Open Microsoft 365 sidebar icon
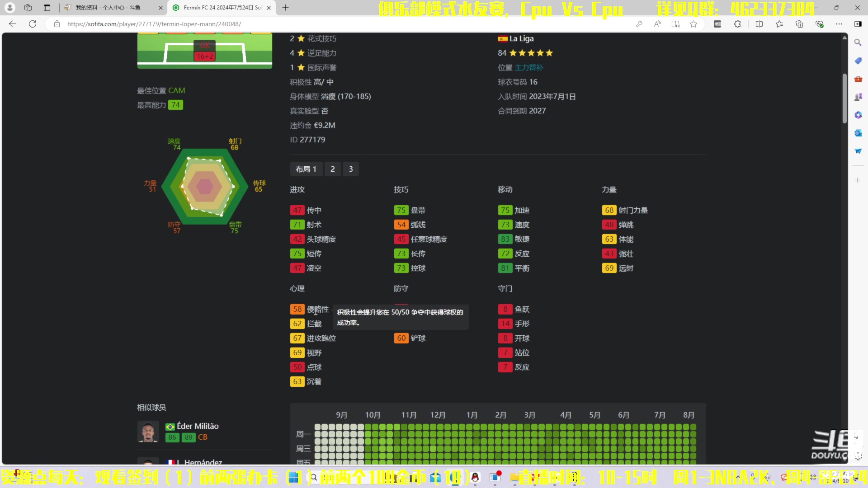The image size is (868, 488). [858, 115]
